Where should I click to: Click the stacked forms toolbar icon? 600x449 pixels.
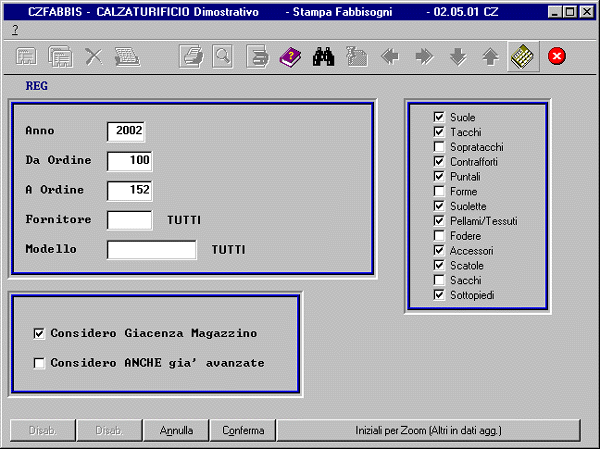60,57
